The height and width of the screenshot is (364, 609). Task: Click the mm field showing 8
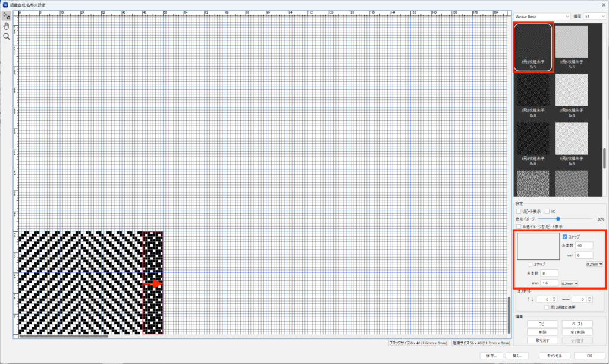pyautogui.click(x=584, y=255)
